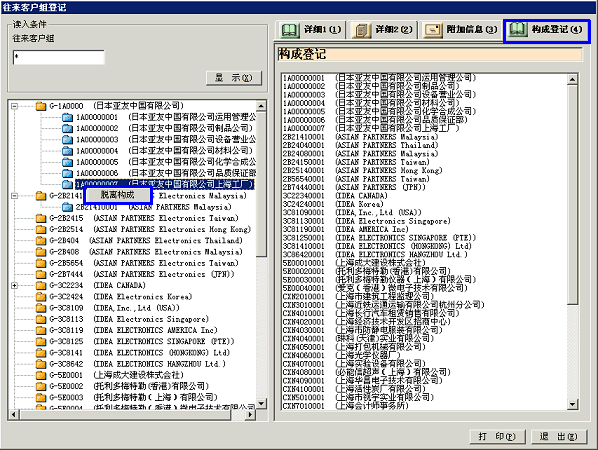Select list row CXN2010001
Viewport: 598px width, 450px height.
click(358, 296)
